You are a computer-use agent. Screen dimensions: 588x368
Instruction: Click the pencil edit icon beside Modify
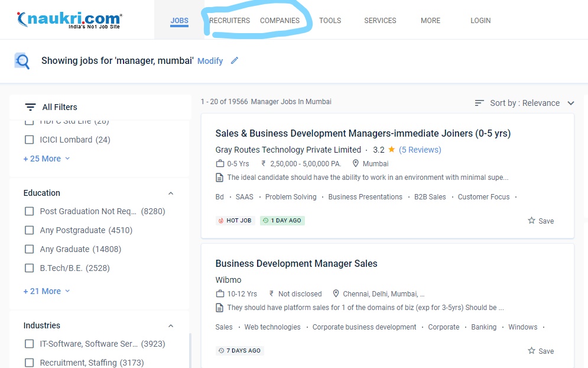(x=235, y=60)
